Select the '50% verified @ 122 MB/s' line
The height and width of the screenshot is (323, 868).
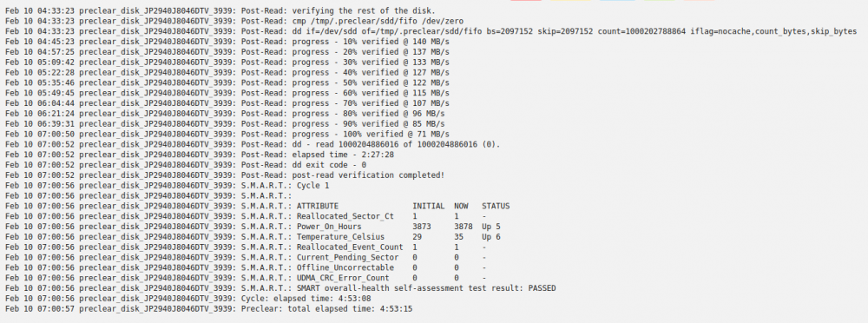pos(227,82)
